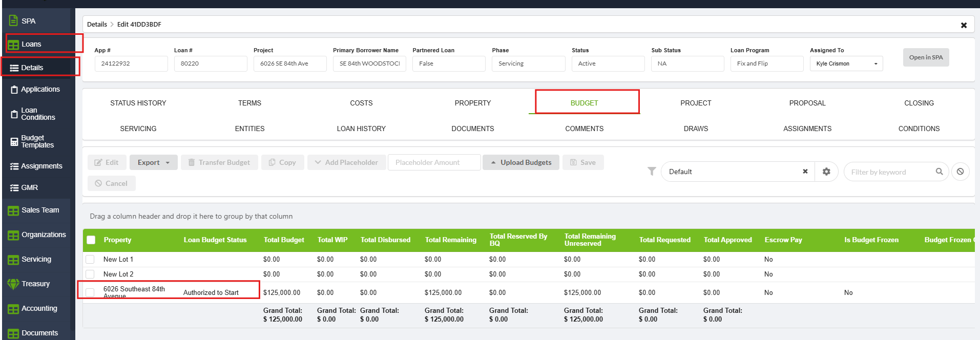The width and height of the screenshot is (980, 340).
Task: Switch to the TERMS tab
Action: pos(249,103)
